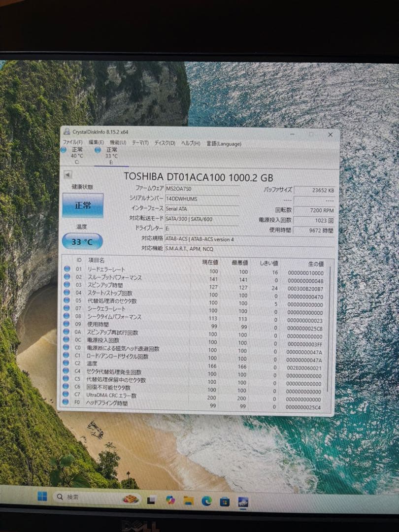Open the ファイル(F) menu
399x532 pixels.
[72, 143]
